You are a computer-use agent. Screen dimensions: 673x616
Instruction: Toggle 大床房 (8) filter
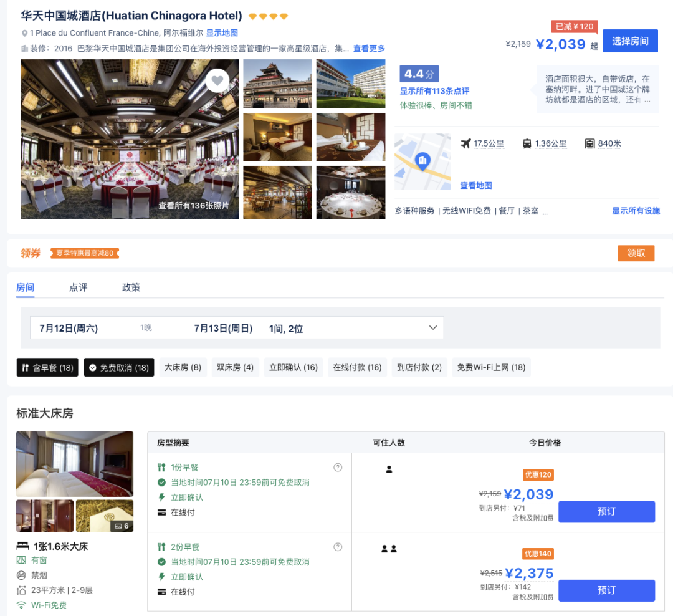(x=183, y=367)
